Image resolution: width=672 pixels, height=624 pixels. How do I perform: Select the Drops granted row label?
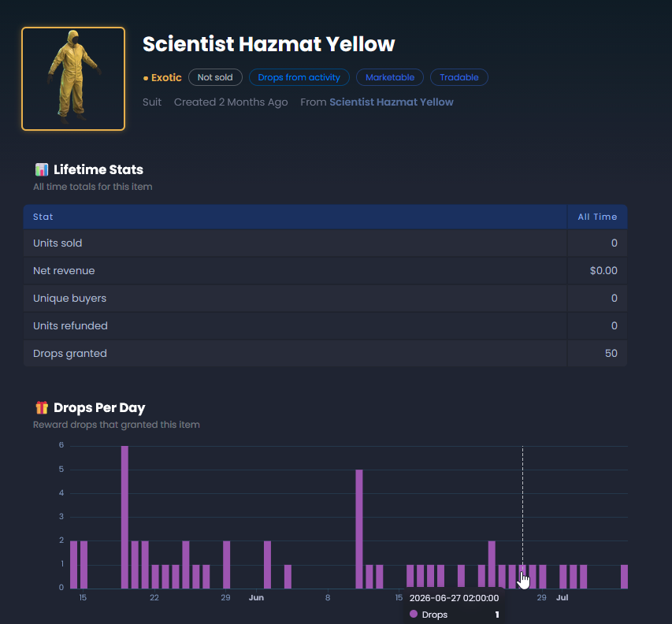(70, 353)
